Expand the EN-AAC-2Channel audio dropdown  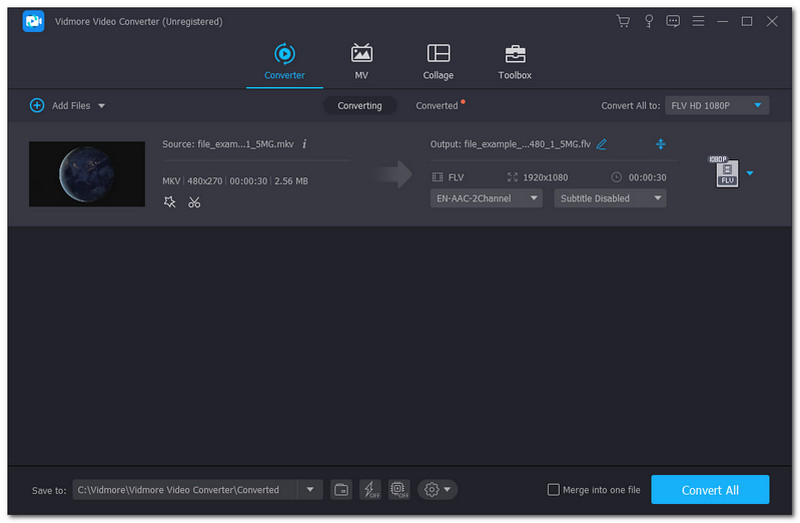click(x=486, y=198)
